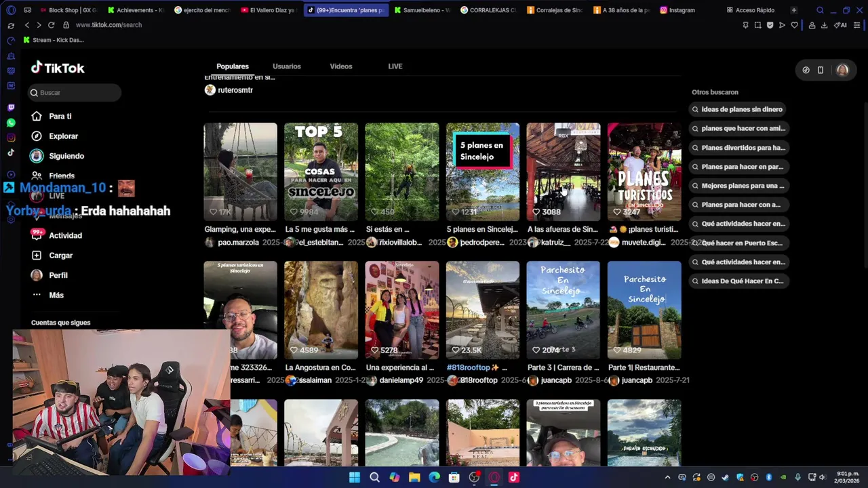868x488 pixels.
Task: Open 'Parchesito En Sincelejo' Parte 3 thumbnail
Action: tap(564, 310)
